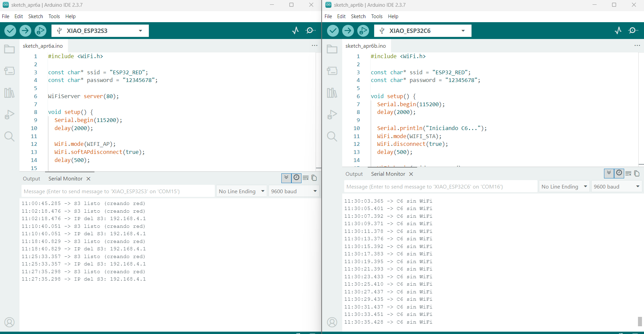Focus message input for COM16
644x334 pixels.
pos(441,186)
